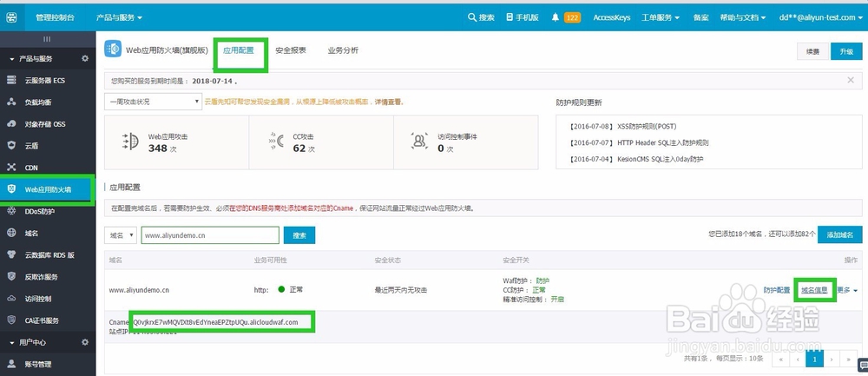868x376 pixels.
Task: Open the 产品与服务 top menu dropdown
Action: tap(119, 17)
